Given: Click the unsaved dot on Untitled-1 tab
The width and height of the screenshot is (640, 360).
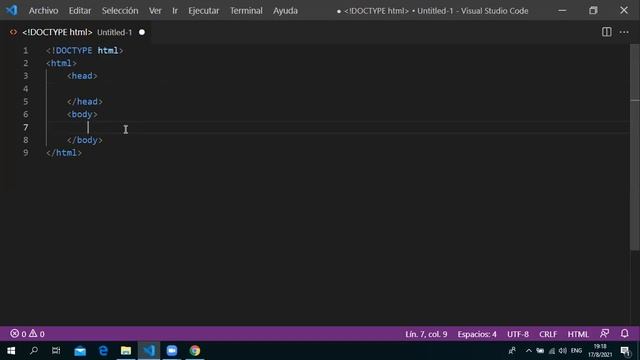Looking at the screenshot, I should [x=142, y=32].
